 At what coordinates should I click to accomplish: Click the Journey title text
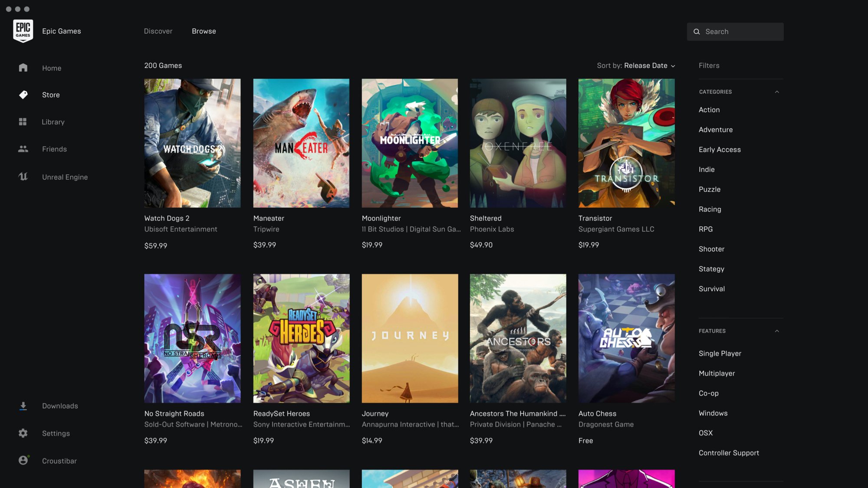tap(375, 413)
